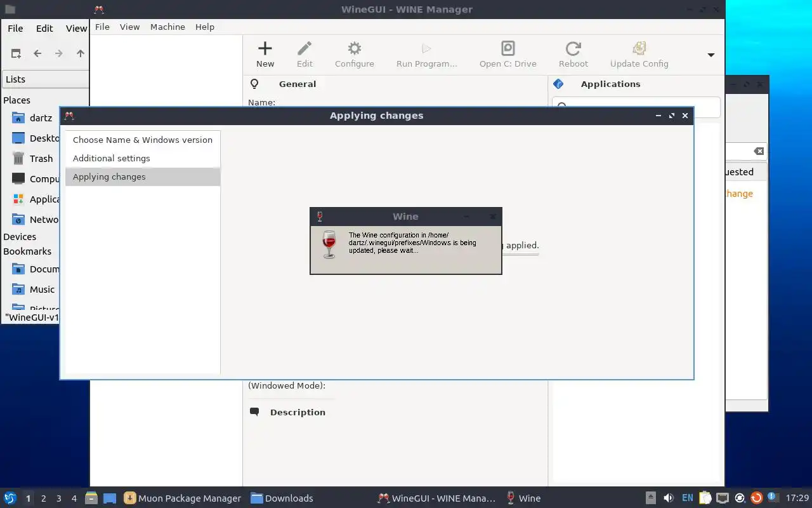Expand the toolbar overflow arrow
Screen dimensions: 812x508
point(711,55)
